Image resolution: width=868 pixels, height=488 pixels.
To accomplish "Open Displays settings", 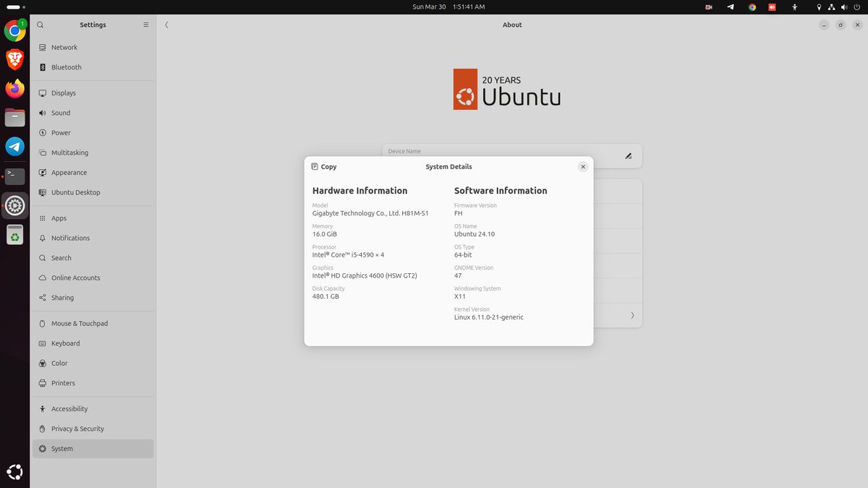I will (93, 93).
